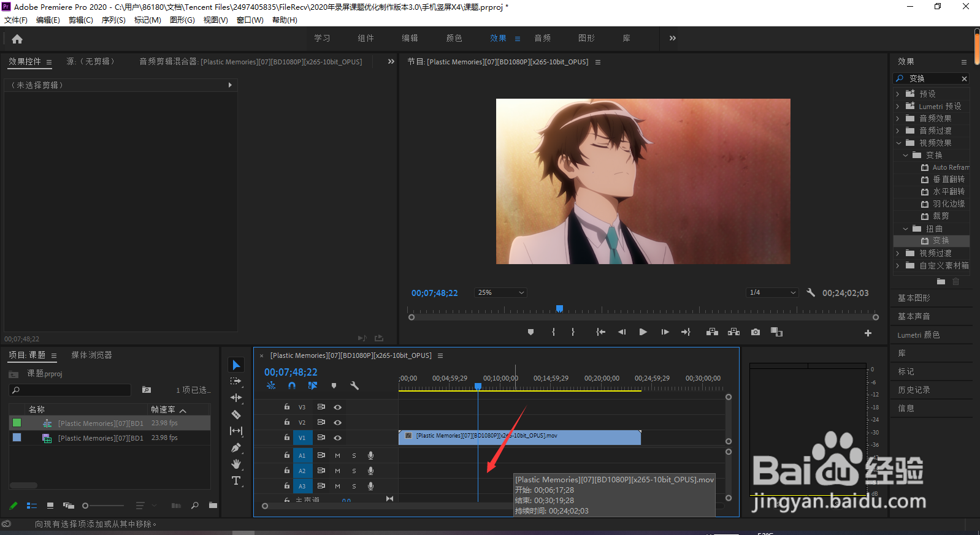This screenshot has width=980, height=535.
Task: Select the Razor tool
Action: (236, 414)
